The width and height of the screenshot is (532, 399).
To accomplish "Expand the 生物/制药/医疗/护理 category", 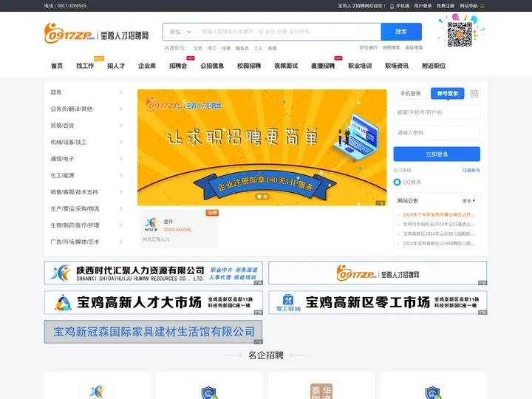I will coord(86,225).
